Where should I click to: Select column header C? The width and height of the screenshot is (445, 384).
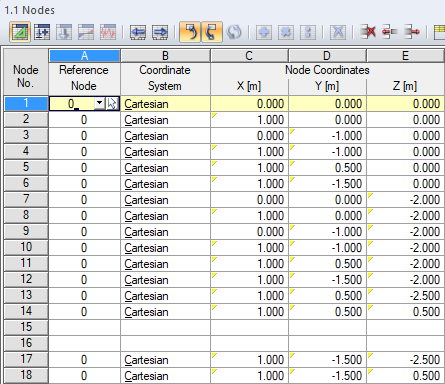point(249,56)
